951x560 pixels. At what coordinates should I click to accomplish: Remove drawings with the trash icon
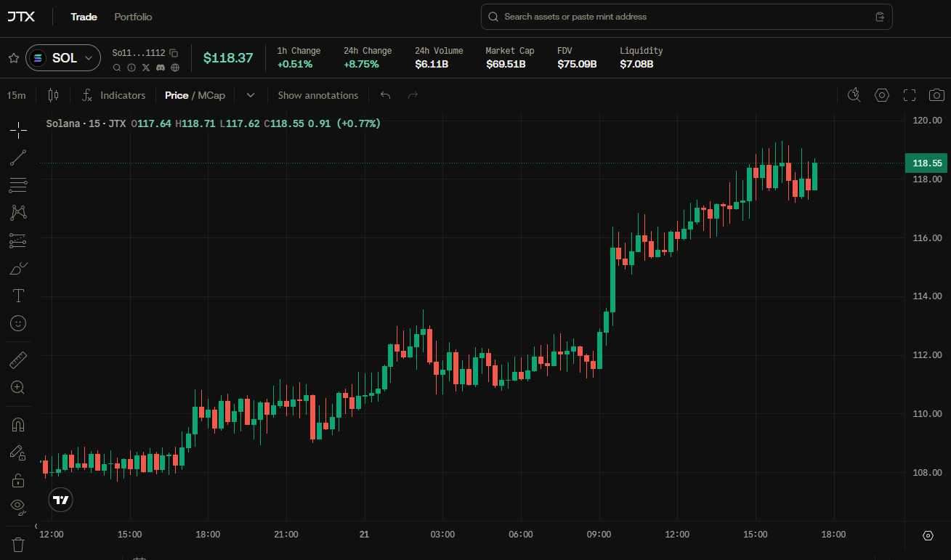(x=18, y=544)
